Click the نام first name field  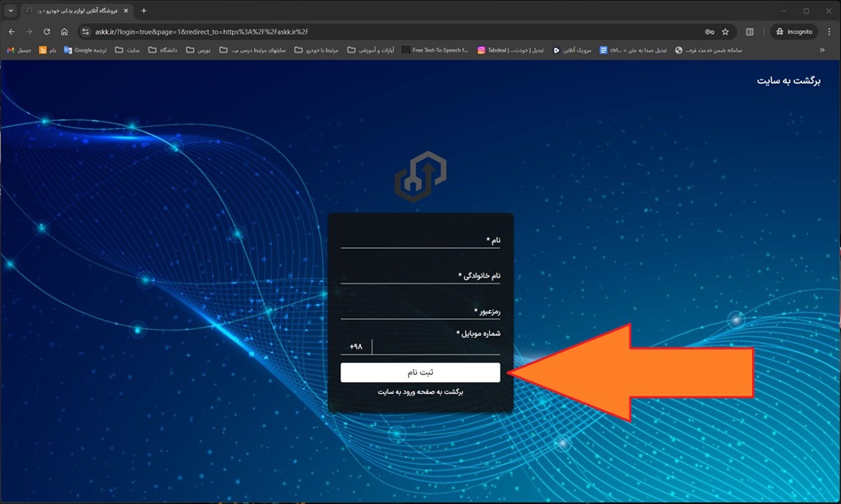413,240
